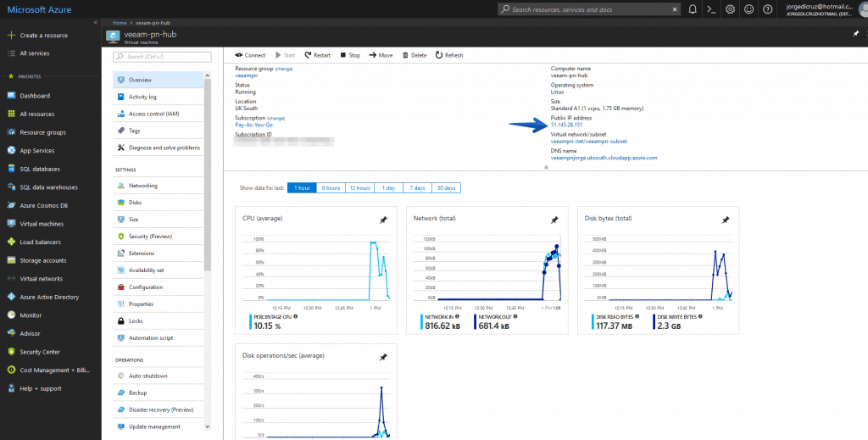Open Virtual machines in left sidebar
The height and width of the screenshot is (440, 868).
tap(42, 224)
